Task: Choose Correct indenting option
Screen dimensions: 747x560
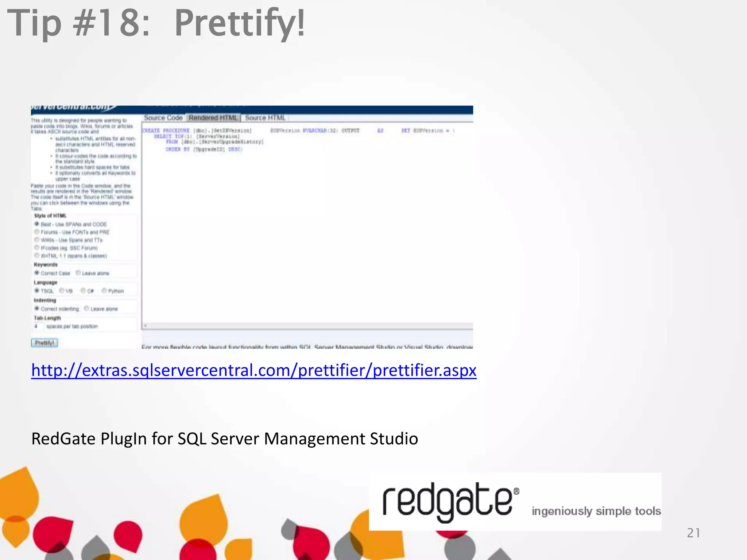Action: click(37, 308)
